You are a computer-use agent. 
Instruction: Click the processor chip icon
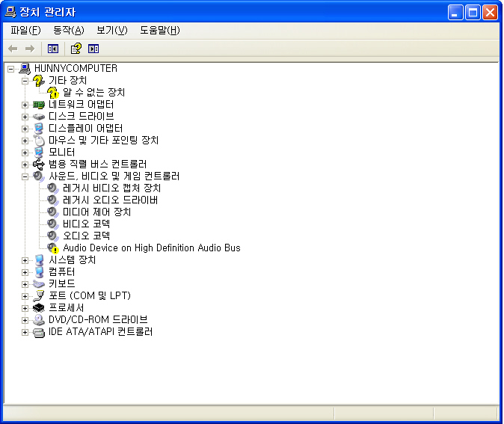click(x=39, y=307)
